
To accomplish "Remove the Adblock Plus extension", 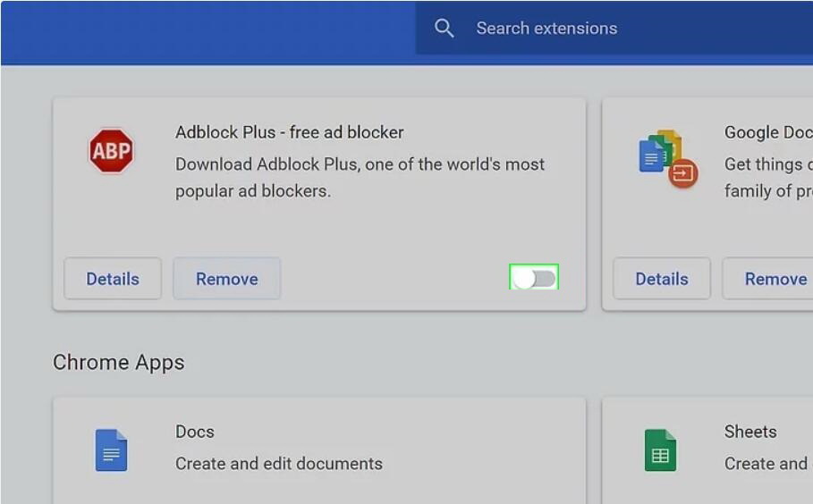I will tap(226, 279).
